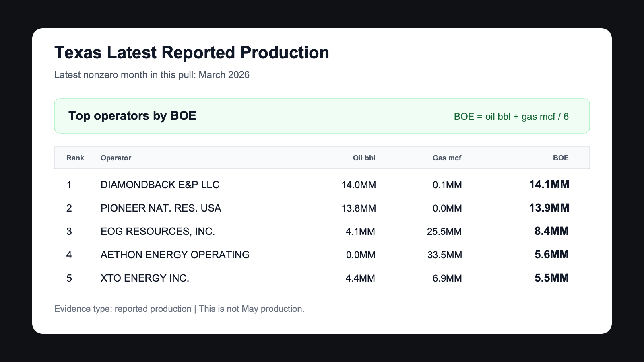Click the 'Texas Latest Reported Production' title

point(192,53)
